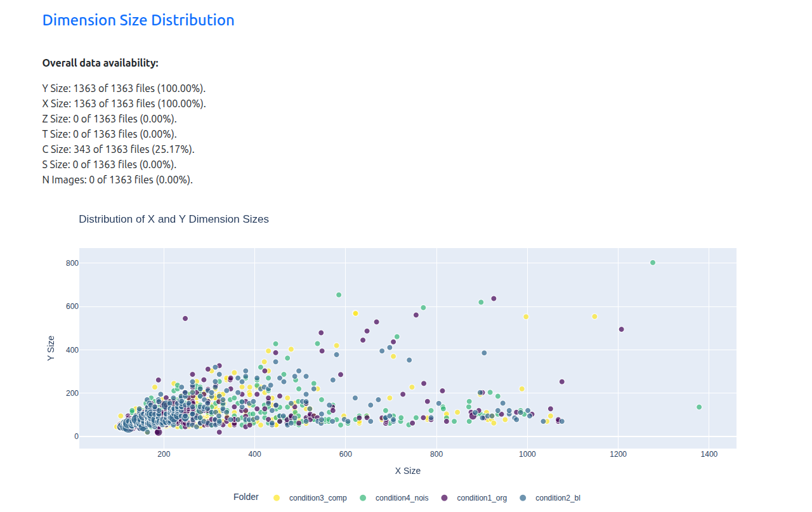
Task: Click the 'Y Size: 1363 of 1363 files' line
Action: (124, 88)
